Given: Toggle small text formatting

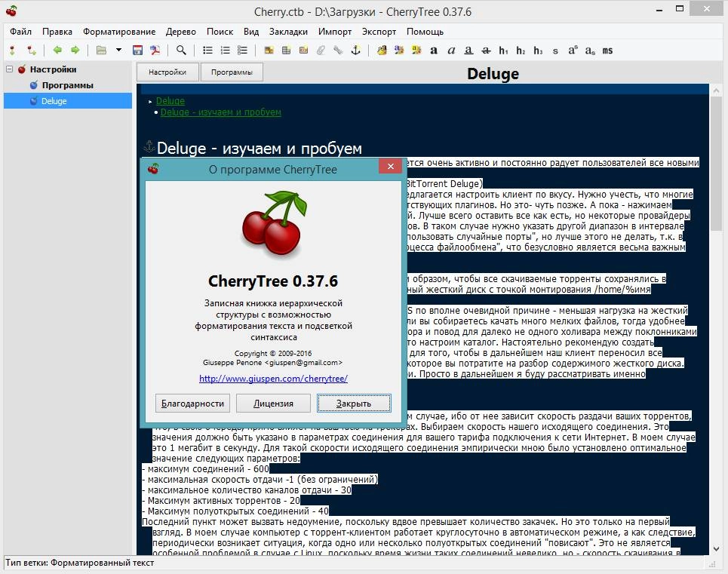Looking at the screenshot, I should pyautogui.click(x=555, y=51).
